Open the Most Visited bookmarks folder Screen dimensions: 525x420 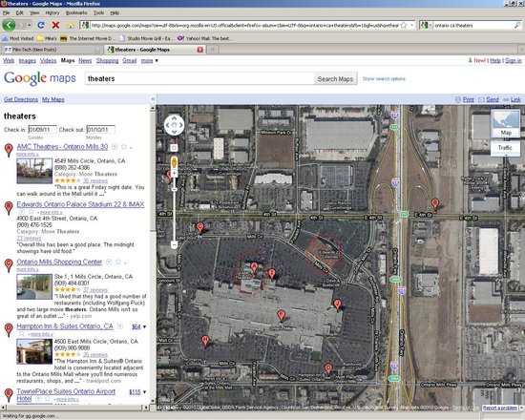[18, 38]
